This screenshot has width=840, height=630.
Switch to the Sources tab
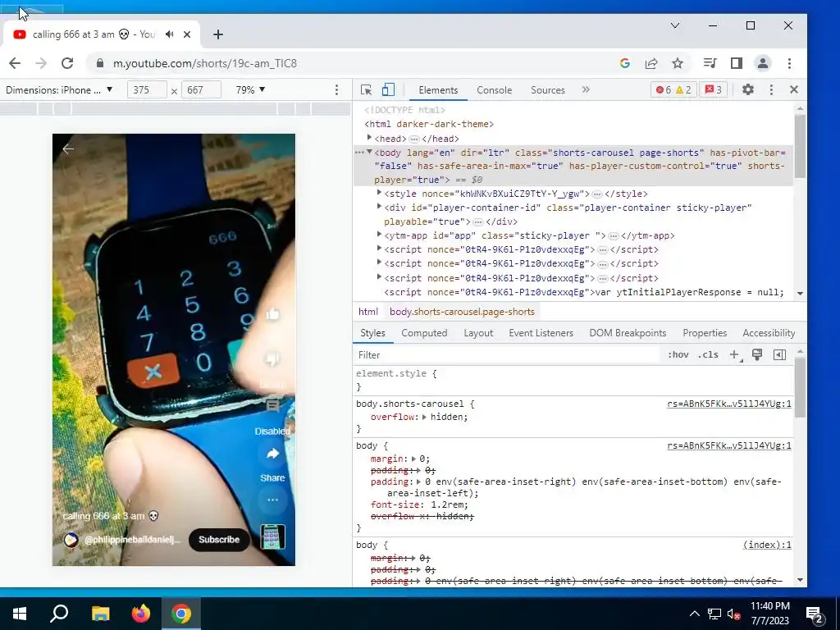click(x=547, y=90)
